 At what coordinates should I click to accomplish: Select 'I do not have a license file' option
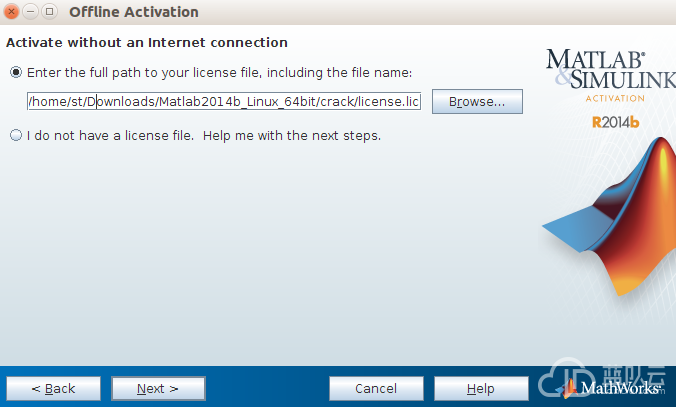tap(16, 135)
